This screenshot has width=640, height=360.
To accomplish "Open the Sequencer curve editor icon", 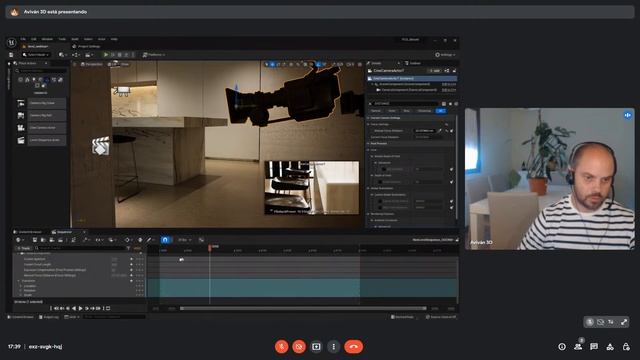I will coord(201,240).
